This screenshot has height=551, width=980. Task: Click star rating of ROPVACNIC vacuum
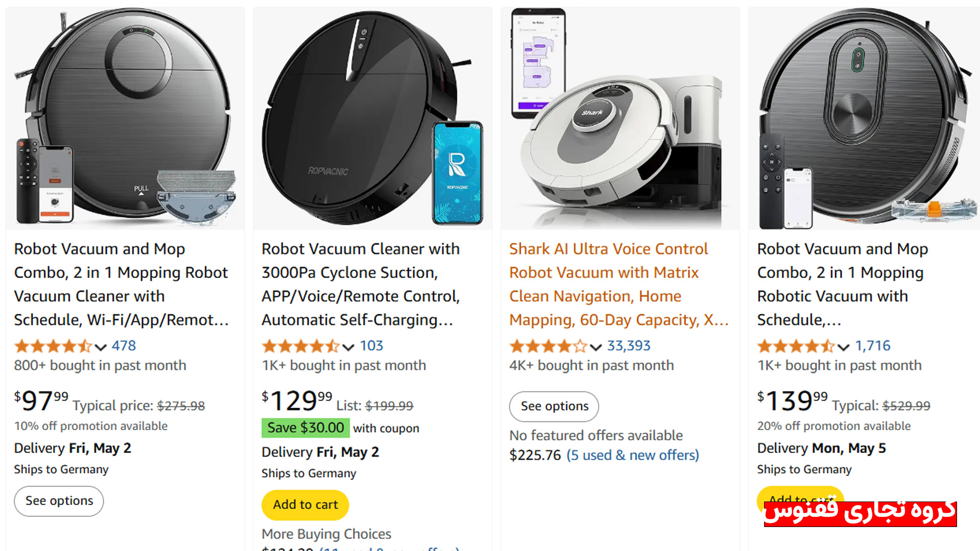pyautogui.click(x=300, y=346)
